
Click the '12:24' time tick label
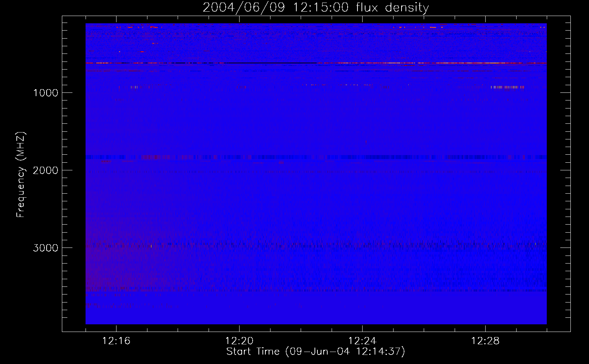pyautogui.click(x=362, y=341)
